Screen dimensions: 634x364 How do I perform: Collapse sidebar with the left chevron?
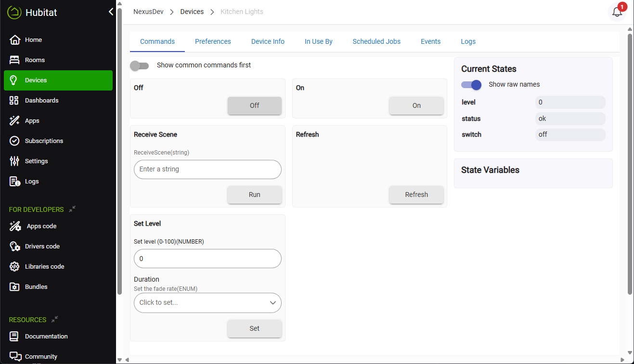[111, 12]
